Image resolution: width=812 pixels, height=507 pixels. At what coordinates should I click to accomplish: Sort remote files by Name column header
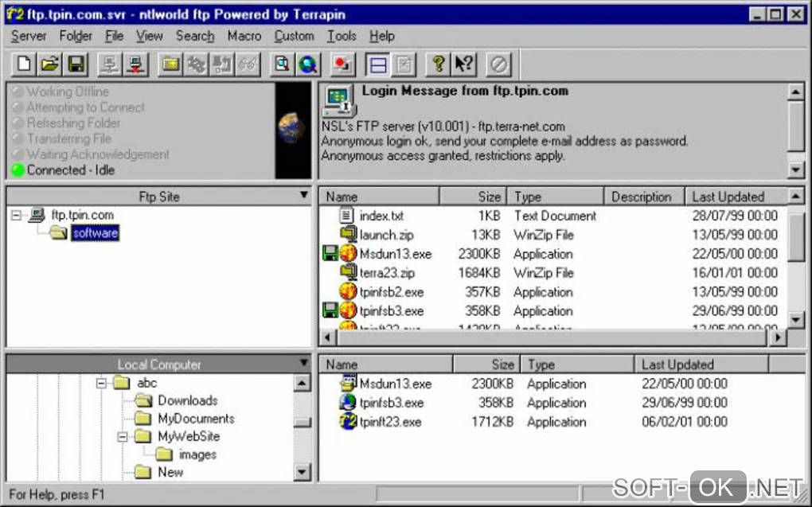(379, 197)
